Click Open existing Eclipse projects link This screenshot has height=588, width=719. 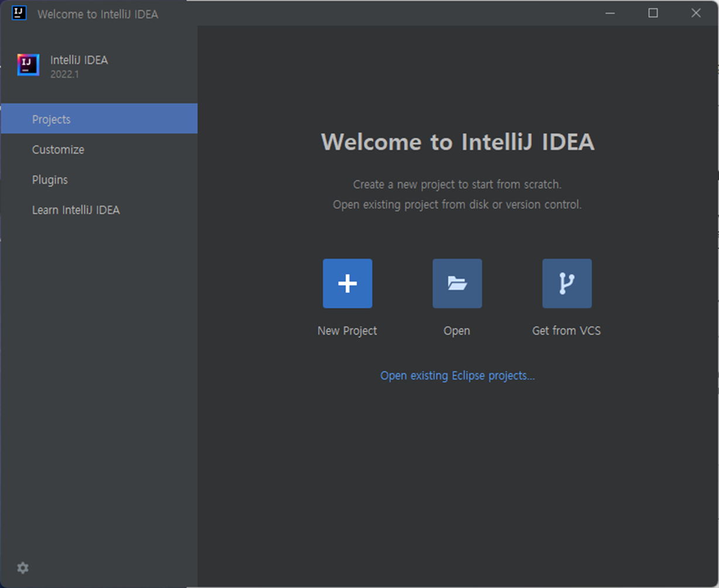click(457, 376)
